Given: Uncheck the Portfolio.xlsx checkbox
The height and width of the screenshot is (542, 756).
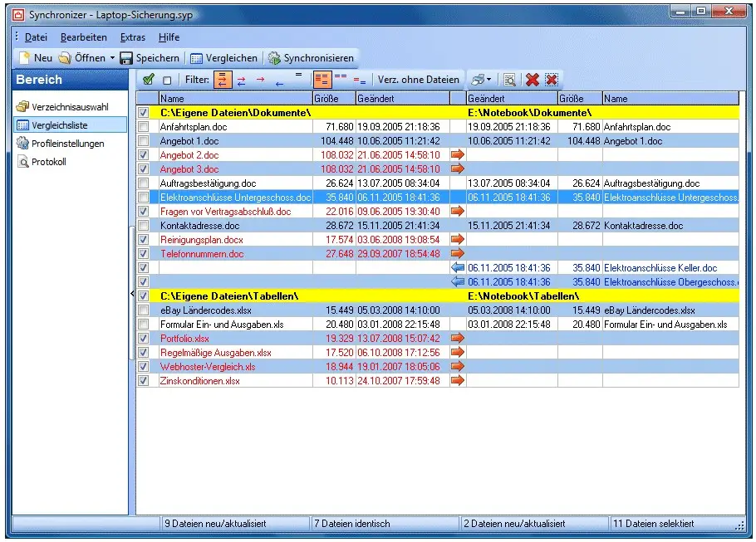Looking at the screenshot, I should coord(144,339).
